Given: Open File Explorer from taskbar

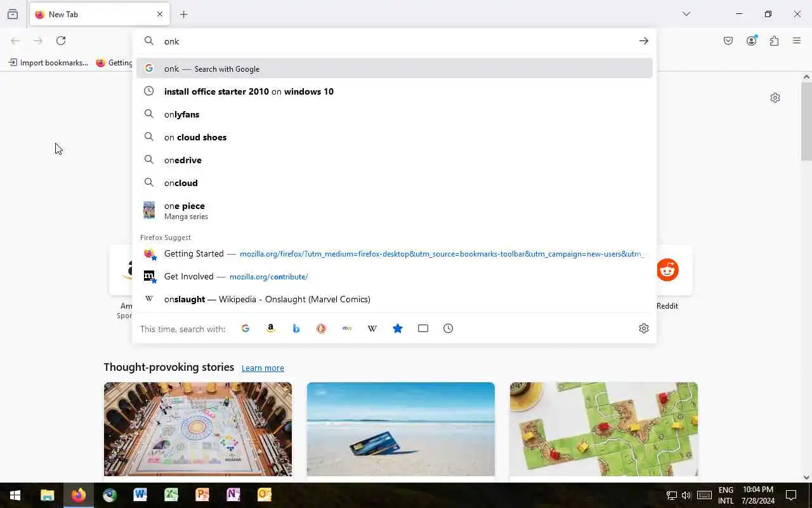Looking at the screenshot, I should [x=47, y=495].
